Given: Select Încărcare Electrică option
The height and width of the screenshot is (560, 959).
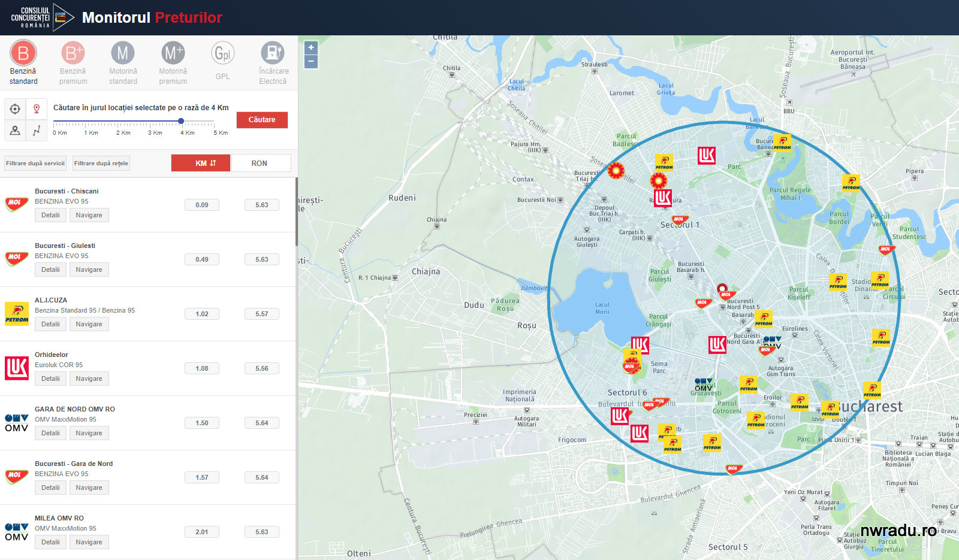Looking at the screenshot, I should point(273,63).
